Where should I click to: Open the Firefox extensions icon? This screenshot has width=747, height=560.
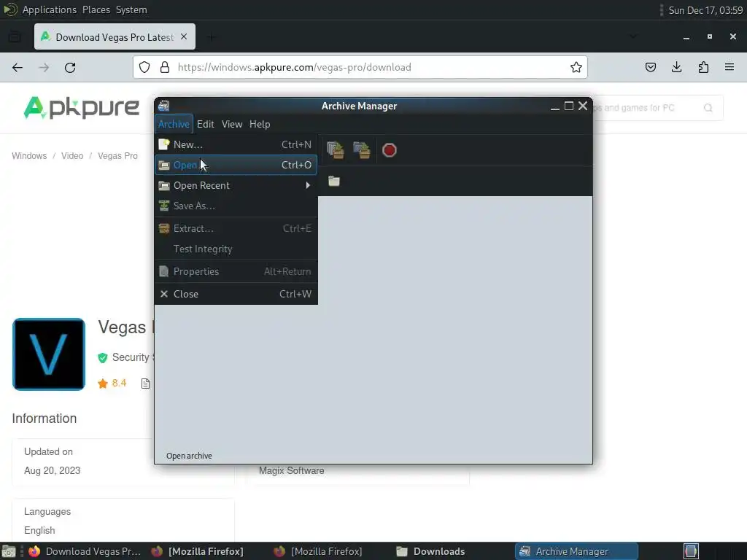(x=703, y=68)
